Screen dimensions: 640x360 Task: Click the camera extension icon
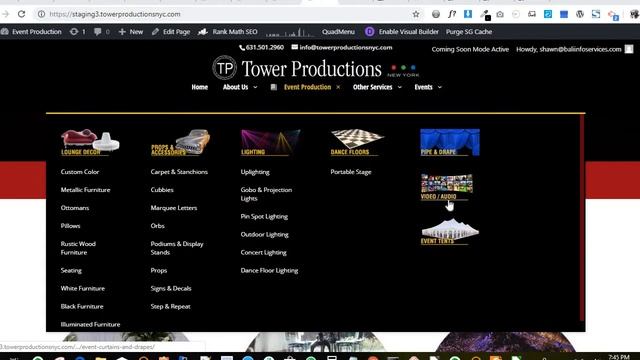click(x=500, y=14)
